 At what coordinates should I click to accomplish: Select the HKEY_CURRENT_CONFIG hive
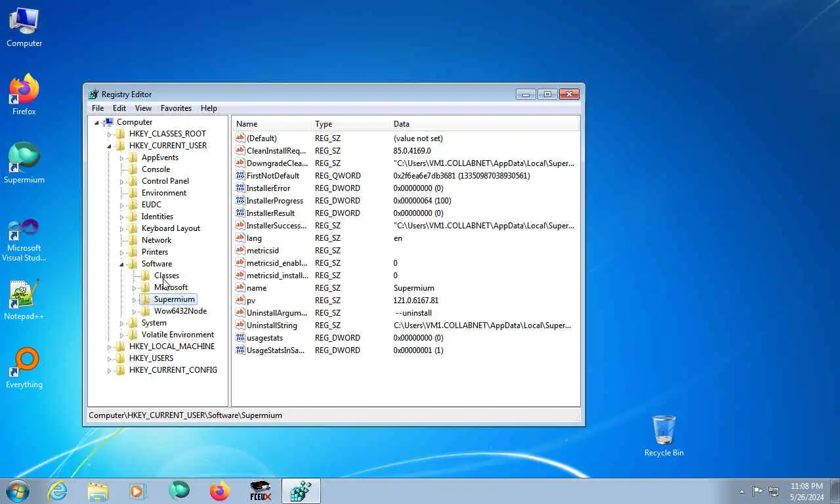click(x=173, y=370)
